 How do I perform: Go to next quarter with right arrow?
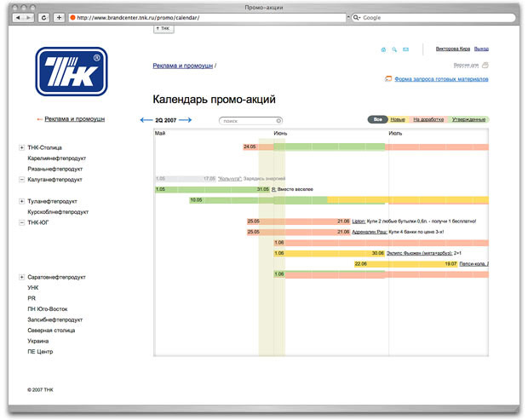pos(186,120)
